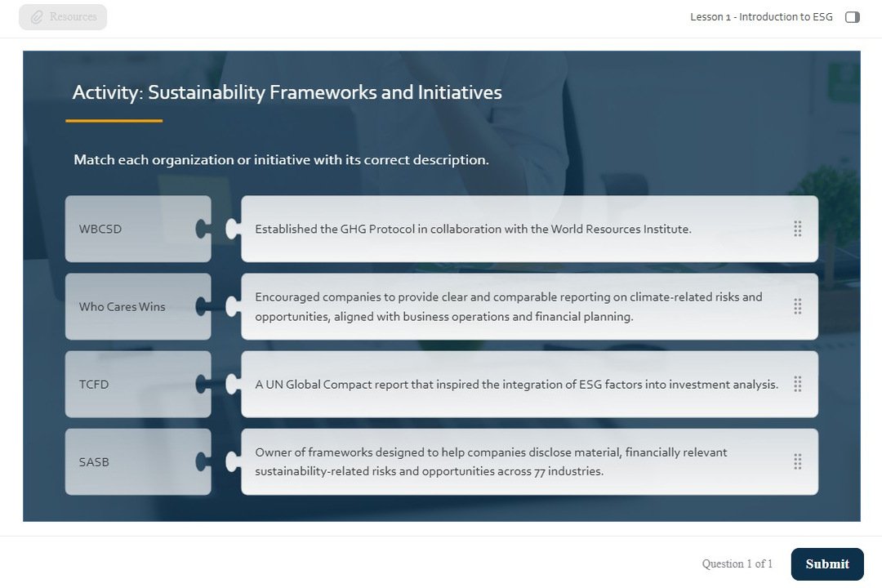Image resolution: width=882 pixels, height=588 pixels.
Task: Click the 'A UN Global Compact report' description card
Action: pyautogui.click(x=529, y=385)
